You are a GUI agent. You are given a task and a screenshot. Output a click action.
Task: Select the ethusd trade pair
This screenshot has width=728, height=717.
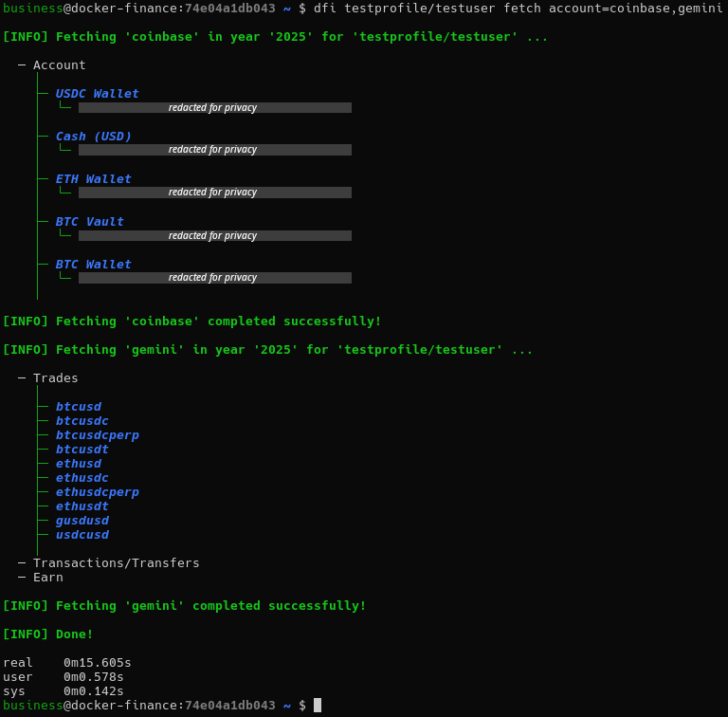tap(78, 464)
